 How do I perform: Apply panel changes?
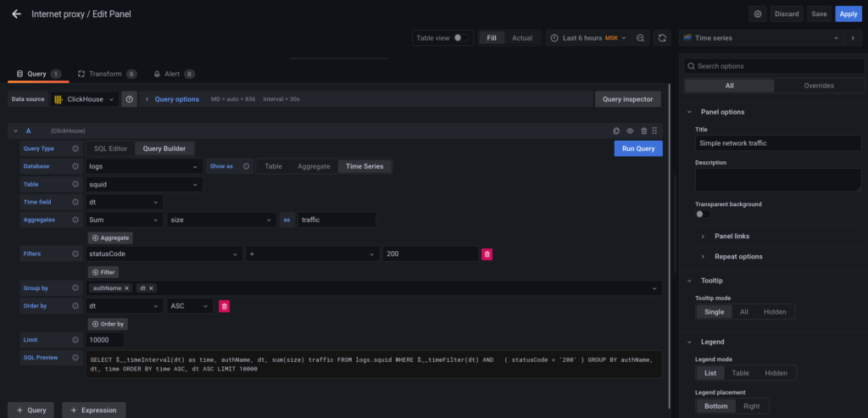point(848,14)
